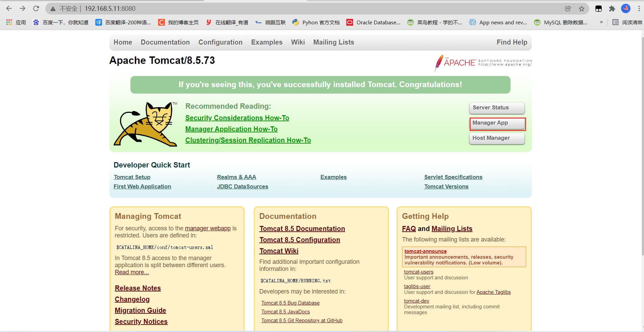Image resolution: width=644 pixels, height=332 pixels.
Task: Open Wiki in Tomcat navigation
Action: (x=298, y=42)
